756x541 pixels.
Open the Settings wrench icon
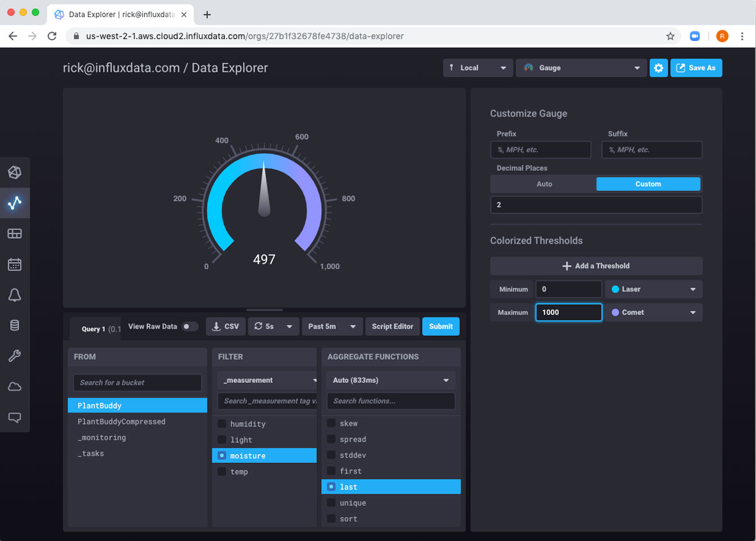[14, 356]
